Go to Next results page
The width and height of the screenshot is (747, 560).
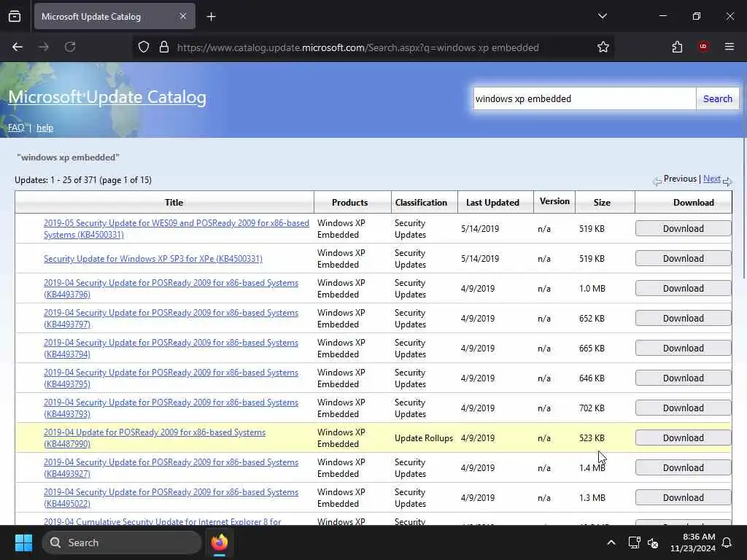pyautogui.click(x=712, y=179)
